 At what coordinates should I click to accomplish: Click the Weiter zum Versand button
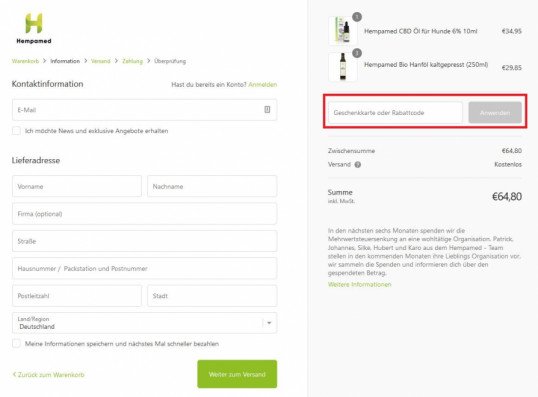click(237, 374)
